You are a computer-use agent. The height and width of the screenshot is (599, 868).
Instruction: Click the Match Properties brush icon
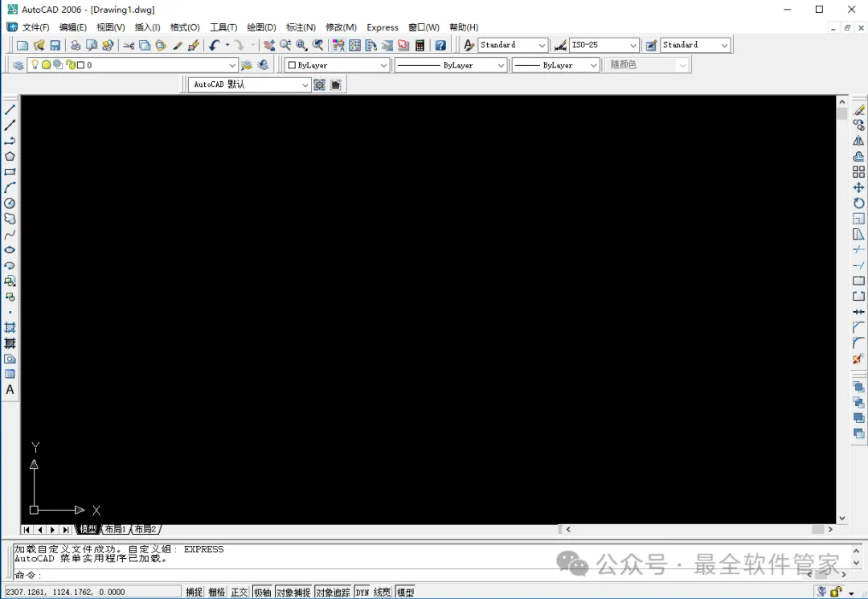177,45
